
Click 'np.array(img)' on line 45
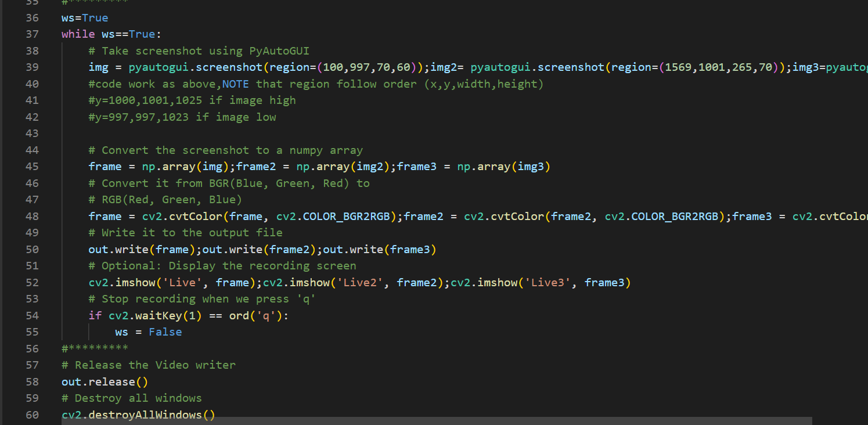pos(185,167)
